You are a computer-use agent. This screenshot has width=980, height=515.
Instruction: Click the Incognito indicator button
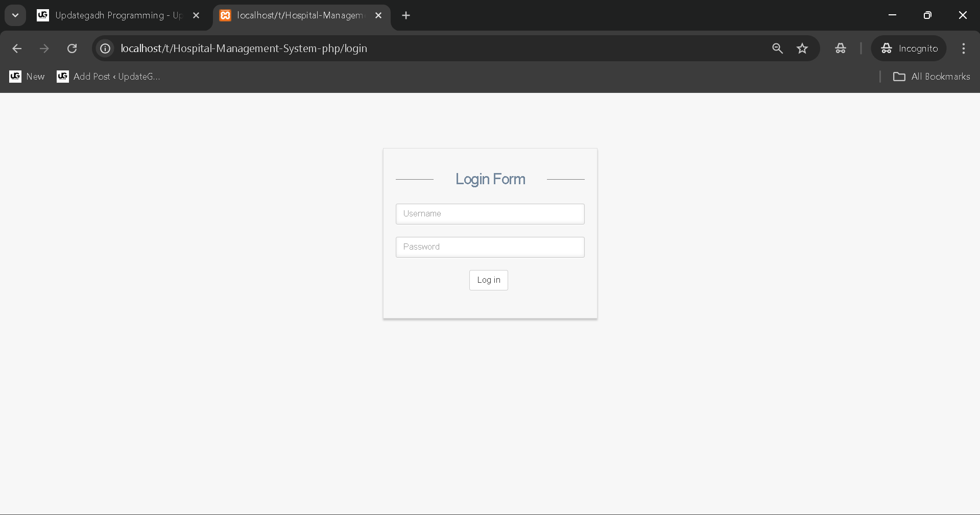tap(909, 48)
